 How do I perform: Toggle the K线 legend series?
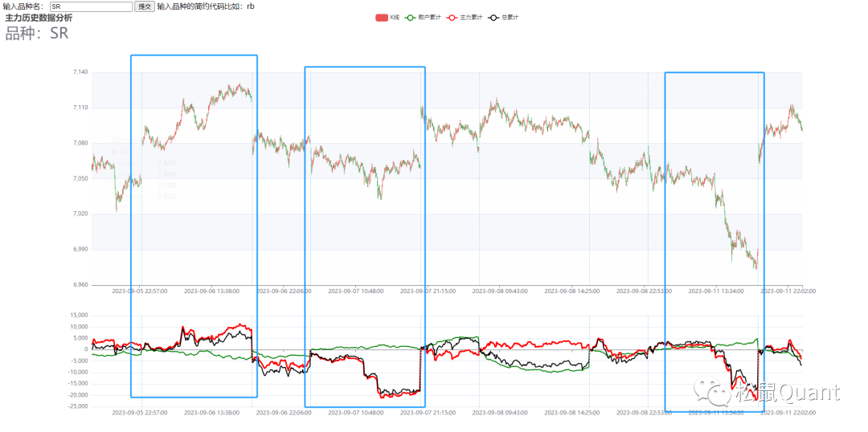click(387, 18)
